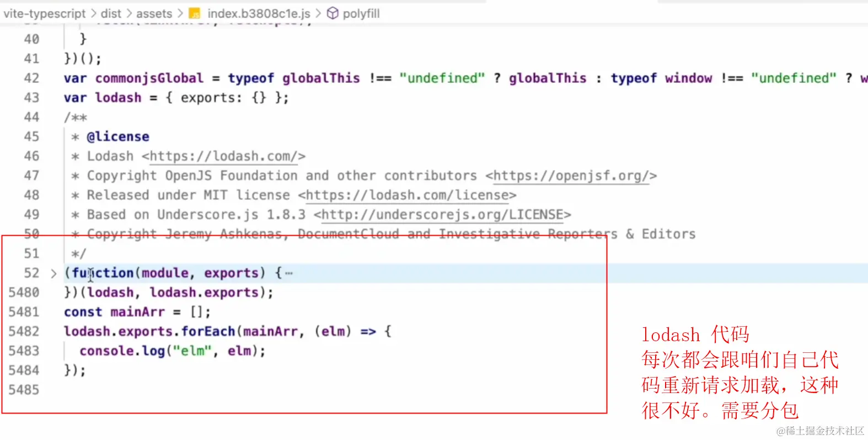Open the https://lodash.com/ link
This screenshot has height=440, width=868.
tap(223, 156)
